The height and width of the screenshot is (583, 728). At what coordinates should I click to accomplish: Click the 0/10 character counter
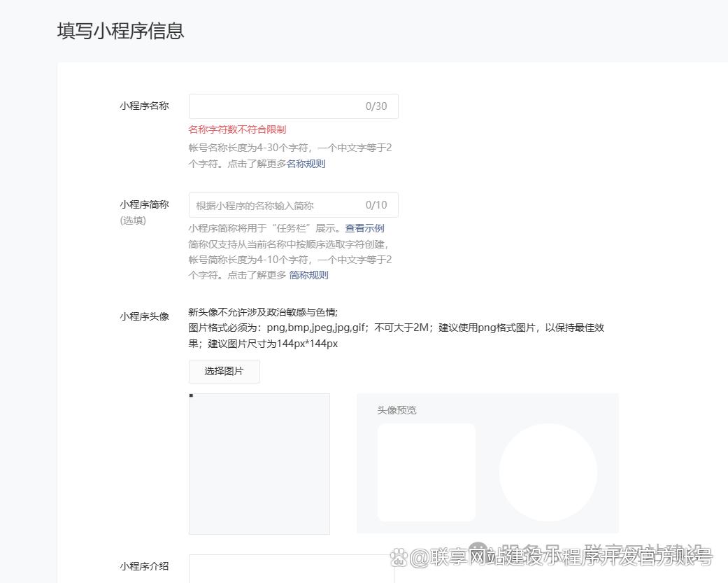click(x=376, y=205)
